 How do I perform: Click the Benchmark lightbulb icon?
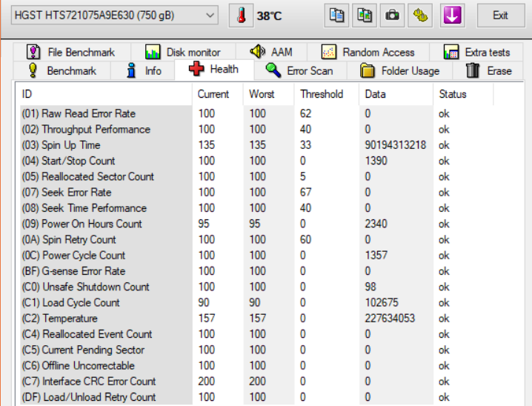point(33,70)
